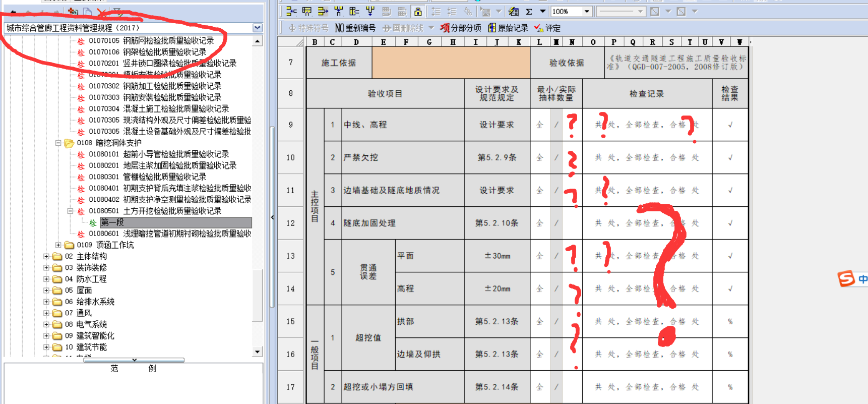Click the 分部分项 button
This screenshot has width=868, height=404.
pos(460,28)
